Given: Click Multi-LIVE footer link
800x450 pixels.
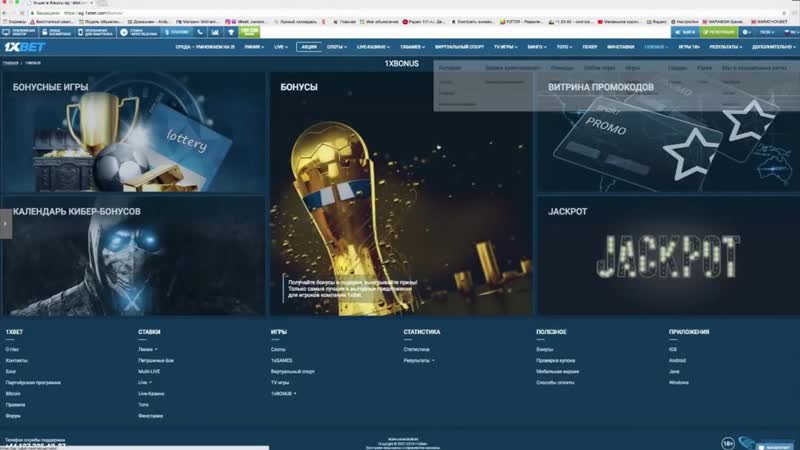Looking at the screenshot, I should click(x=149, y=372).
